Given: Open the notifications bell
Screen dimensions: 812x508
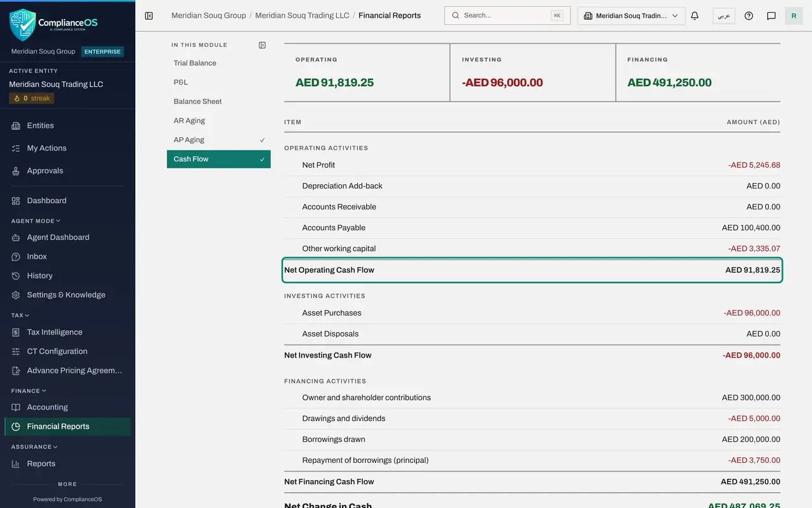Looking at the screenshot, I should [x=695, y=16].
